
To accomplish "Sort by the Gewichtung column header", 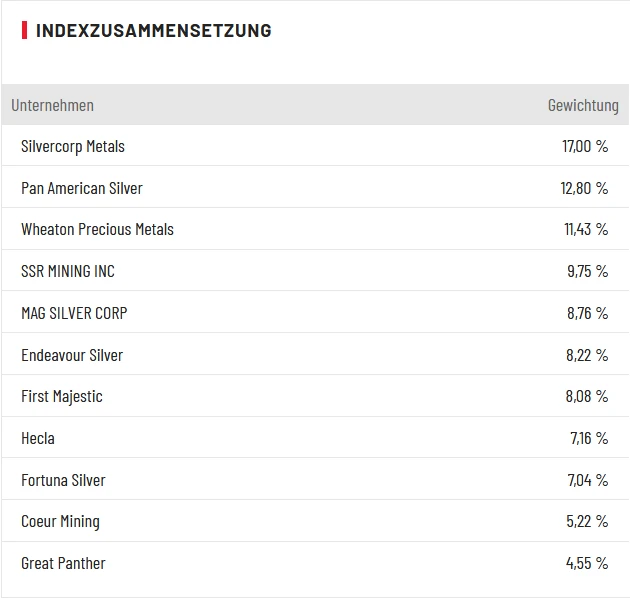I will pos(583,105).
